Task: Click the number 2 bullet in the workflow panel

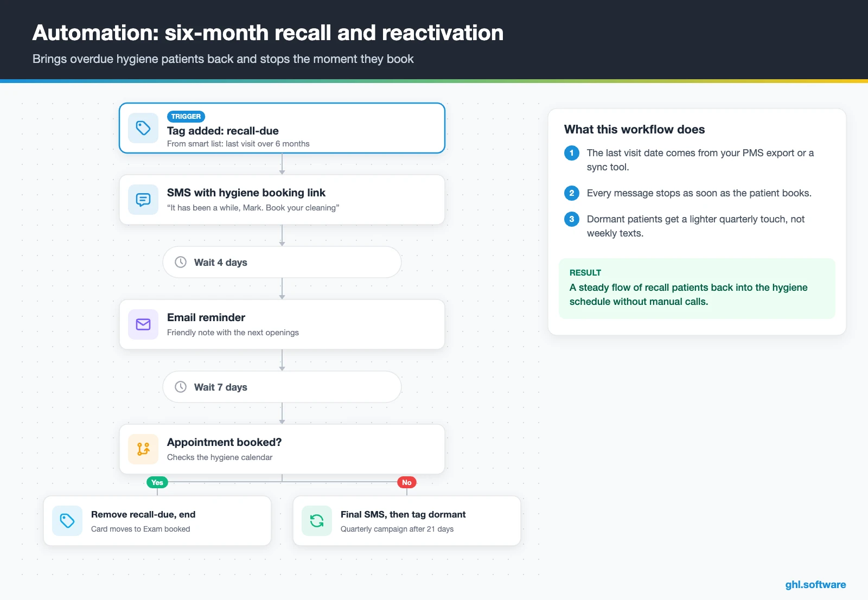Action: pyautogui.click(x=572, y=193)
